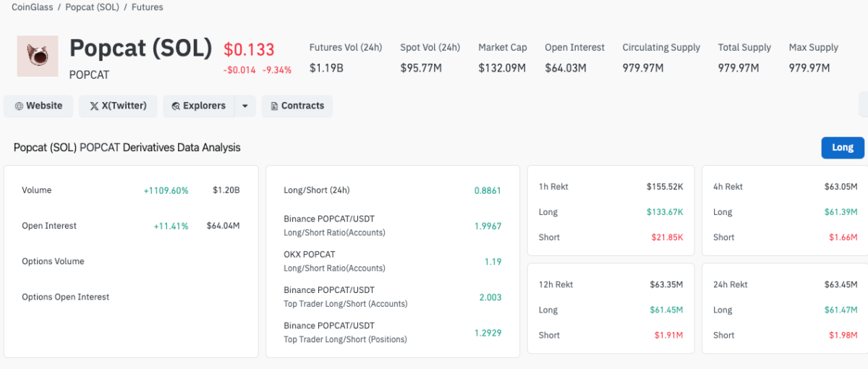
Task: Select the blue Long toggle button
Action: tap(843, 148)
